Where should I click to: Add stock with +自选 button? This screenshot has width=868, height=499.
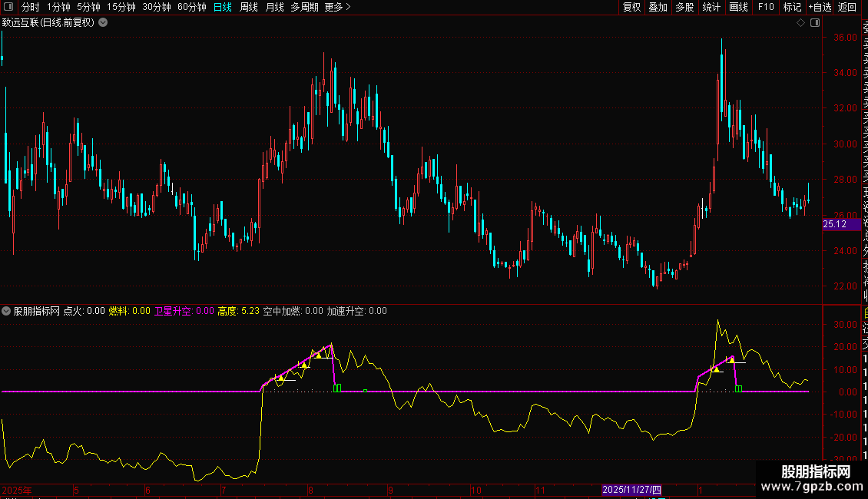coord(820,7)
